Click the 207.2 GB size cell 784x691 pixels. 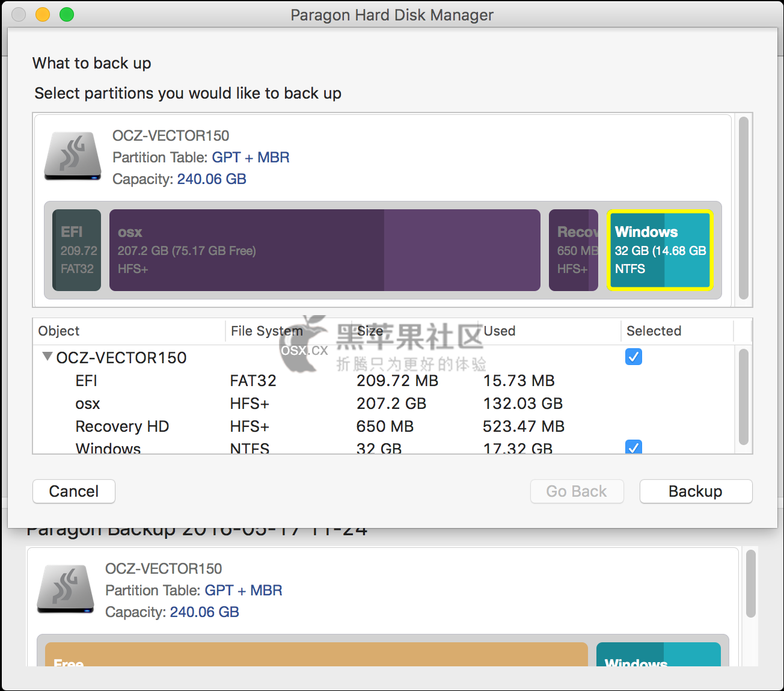391,404
